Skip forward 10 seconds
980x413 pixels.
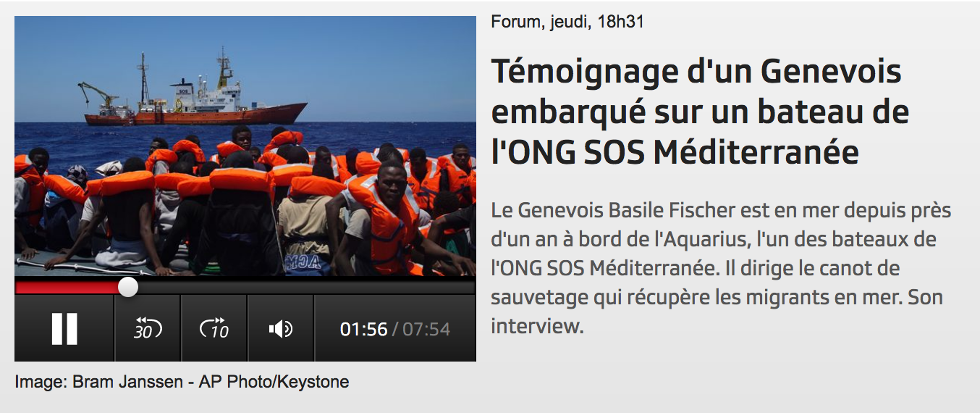point(214,328)
